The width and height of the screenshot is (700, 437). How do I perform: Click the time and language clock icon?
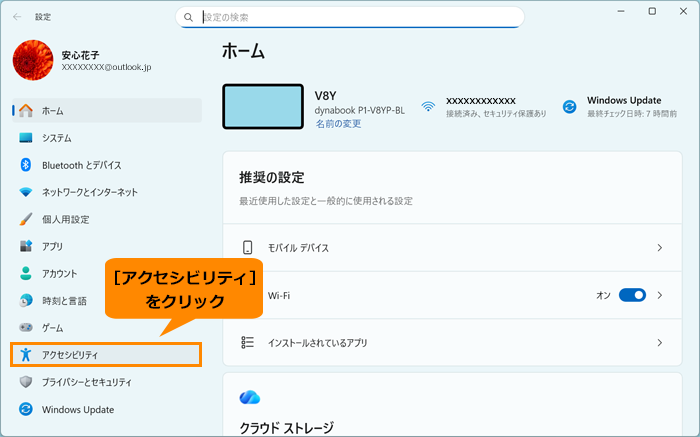click(26, 301)
